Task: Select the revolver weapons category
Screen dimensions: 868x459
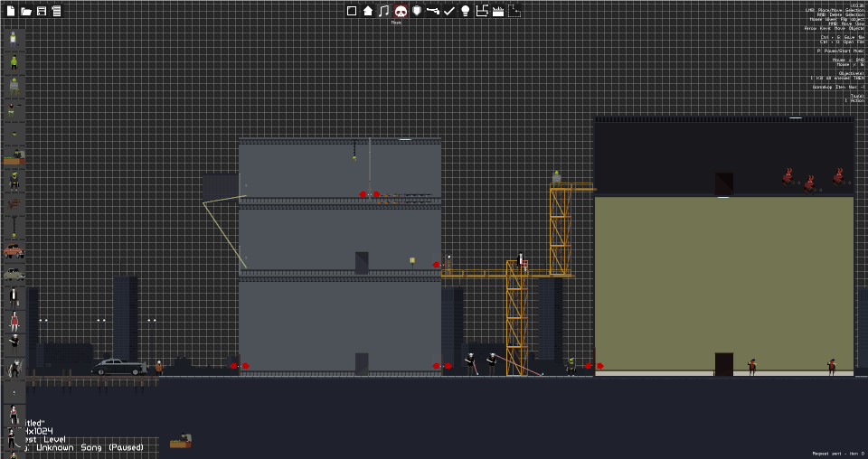Action: pos(433,11)
